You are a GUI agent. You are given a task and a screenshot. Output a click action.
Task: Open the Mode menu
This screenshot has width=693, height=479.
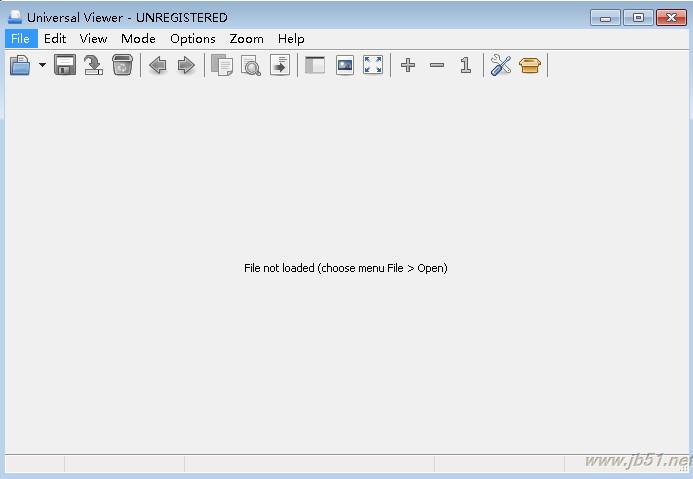pyautogui.click(x=138, y=39)
